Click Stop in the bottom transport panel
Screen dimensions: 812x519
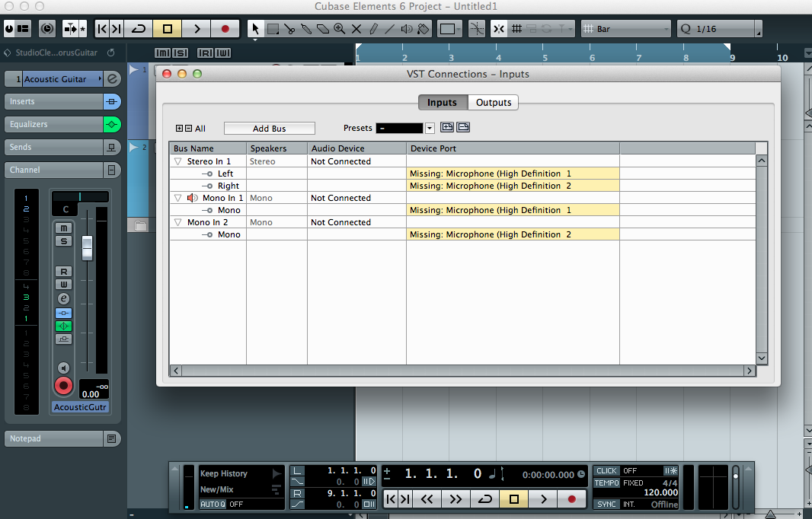(x=514, y=498)
